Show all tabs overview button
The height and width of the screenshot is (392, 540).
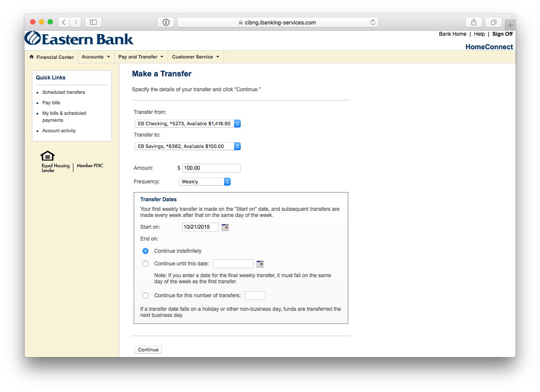click(x=494, y=22)
